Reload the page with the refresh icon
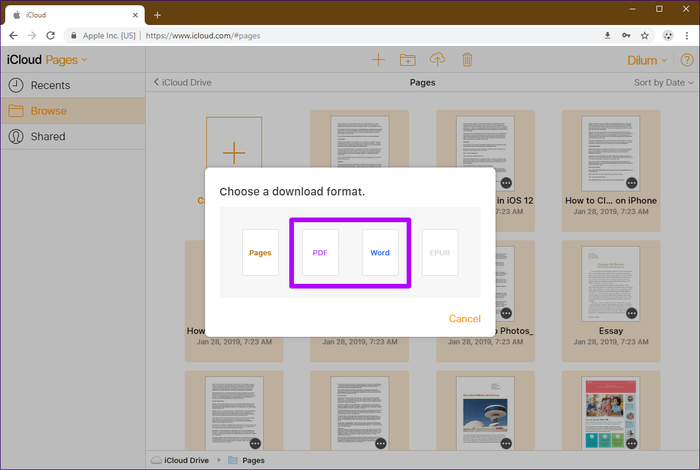The height and width of the screenshot is (470, 700). [x=50, y=36]
